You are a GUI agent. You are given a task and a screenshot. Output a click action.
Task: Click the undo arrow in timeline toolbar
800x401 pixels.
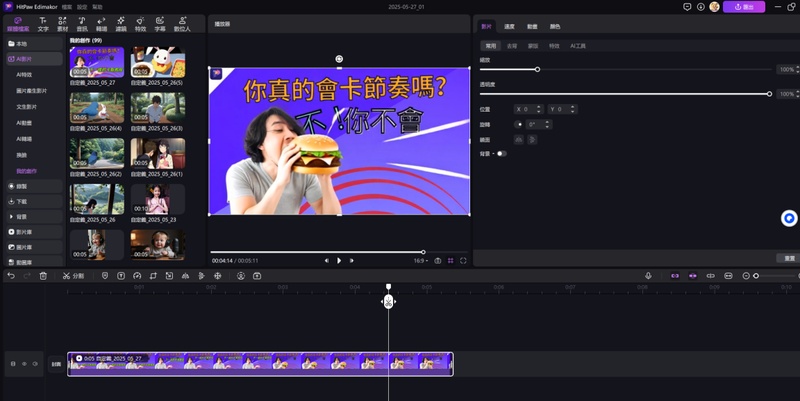[x=11, y=275]
